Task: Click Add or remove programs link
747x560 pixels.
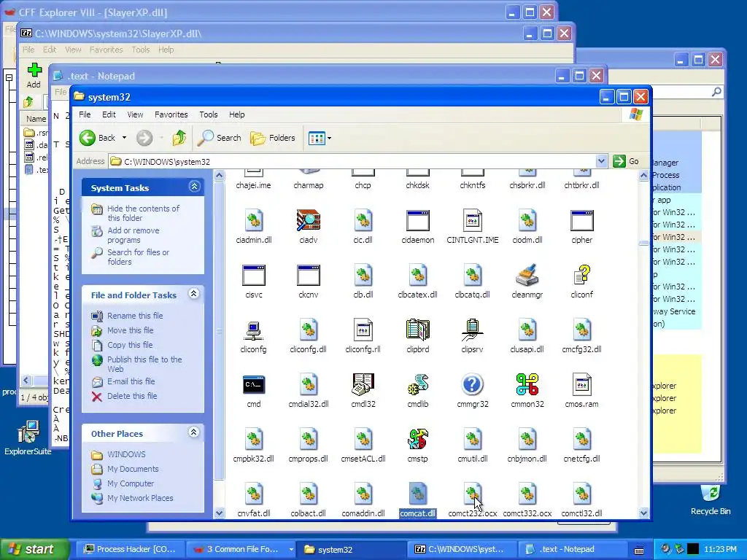Action: coord(133,236)
